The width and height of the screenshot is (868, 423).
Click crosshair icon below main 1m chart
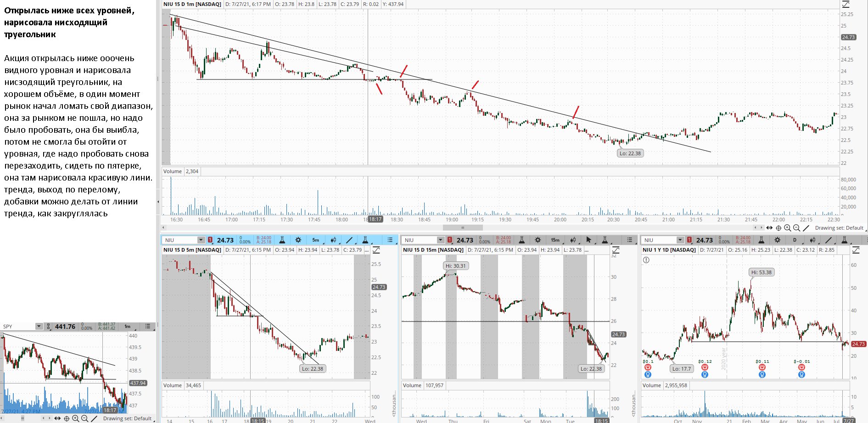[778, 228]
